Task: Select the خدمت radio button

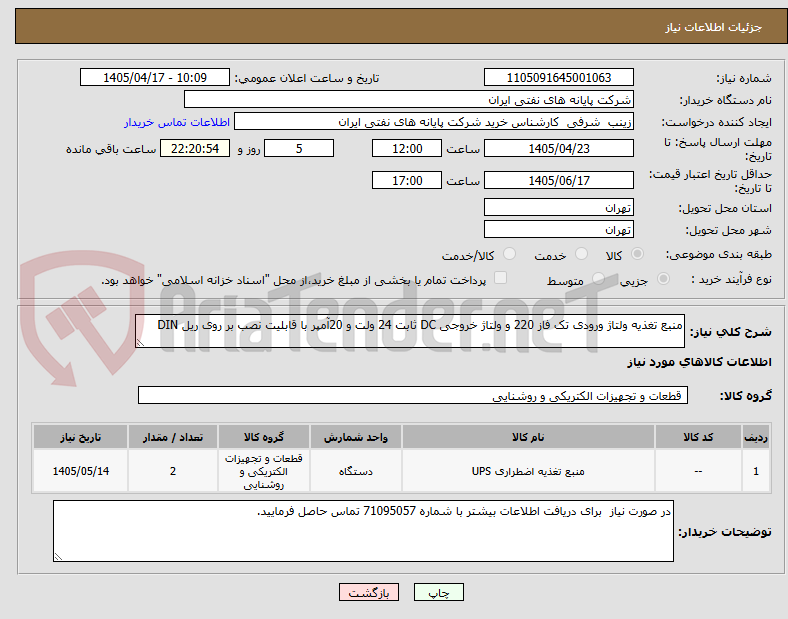Action: tap(581, 254)
